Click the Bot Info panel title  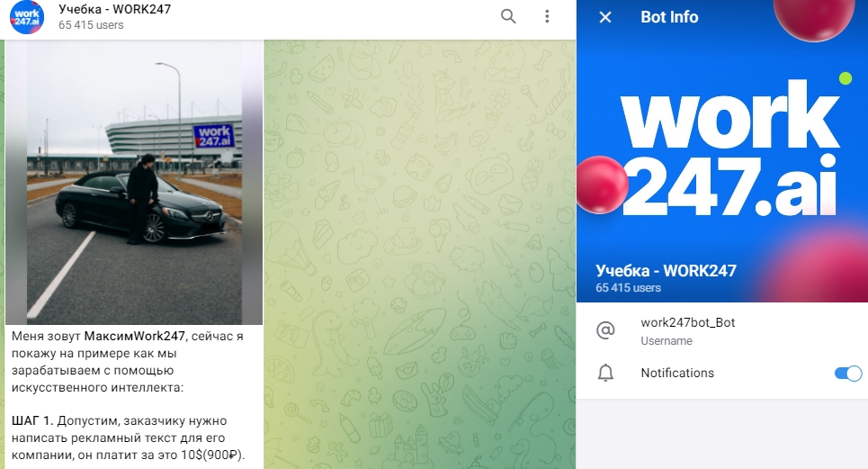pos(669,17)
